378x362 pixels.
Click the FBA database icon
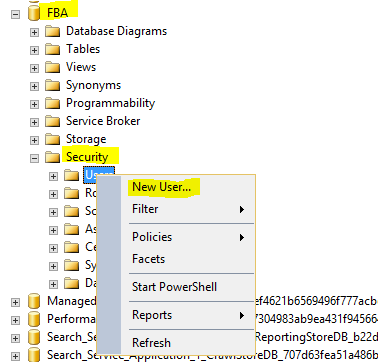pos(34,14)
